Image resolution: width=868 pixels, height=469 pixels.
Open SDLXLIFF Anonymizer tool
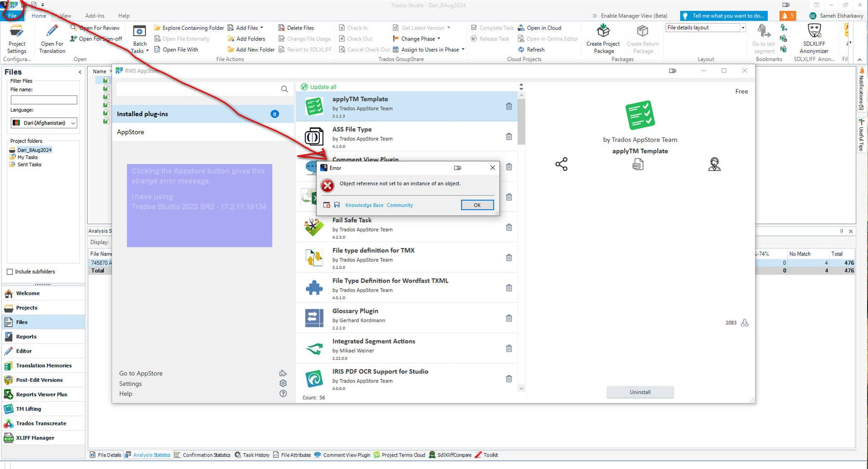tap(814, 39)
